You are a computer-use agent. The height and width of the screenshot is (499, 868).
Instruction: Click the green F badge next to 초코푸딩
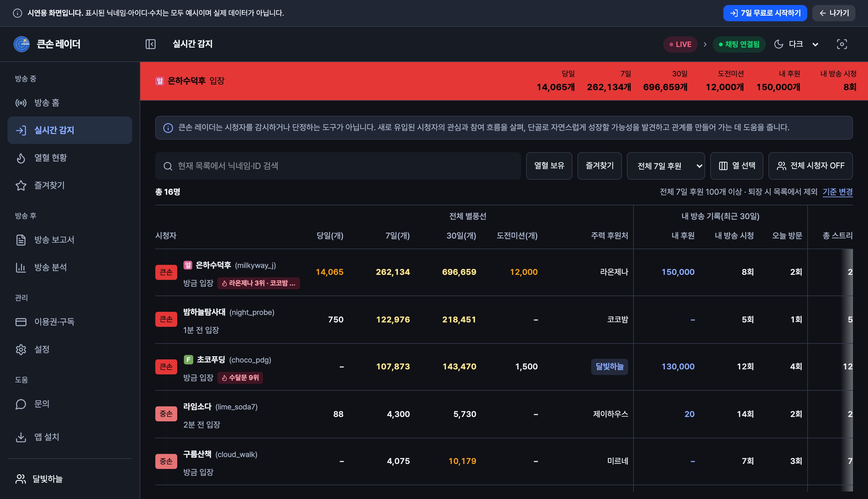tap(188, 359)
